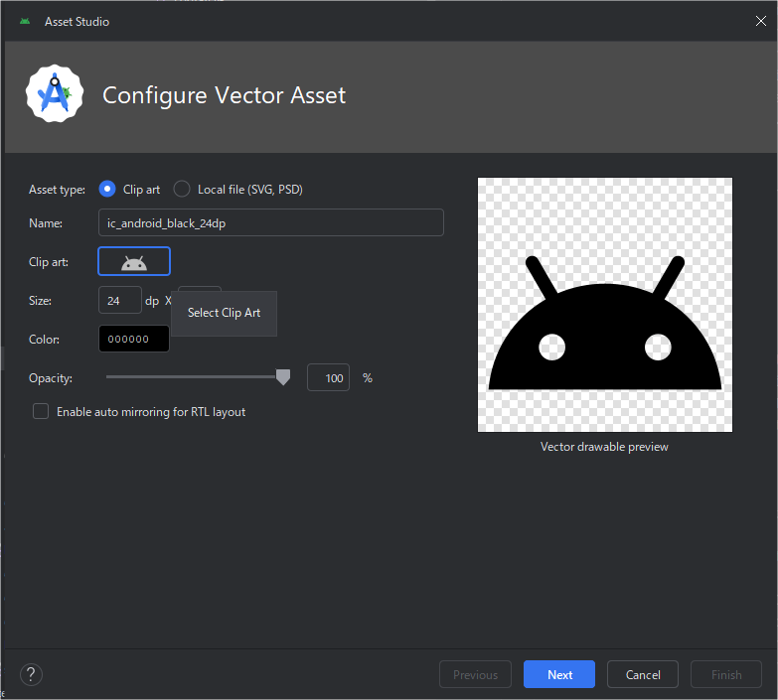This screenshot has width=778, height=700.
Task: Open the clip art picker android icon button
Action: tap(134, 261)
